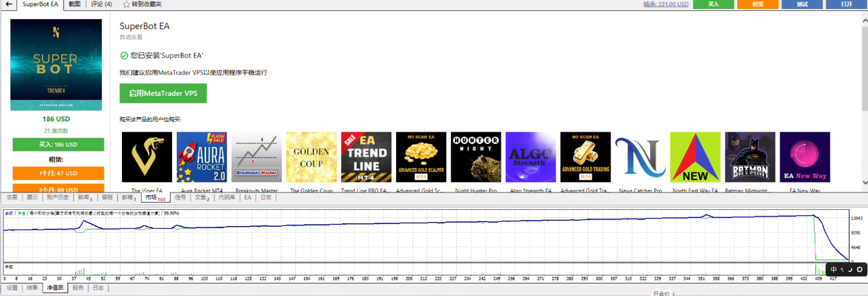
Task: Click blue 打开 open button
Action: (x=847, y=4)
